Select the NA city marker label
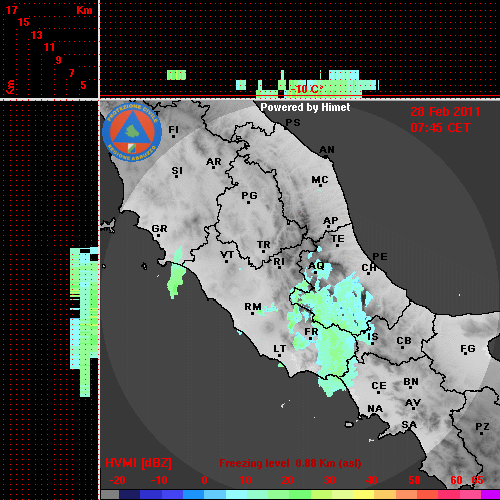 (x=375, y=409)
